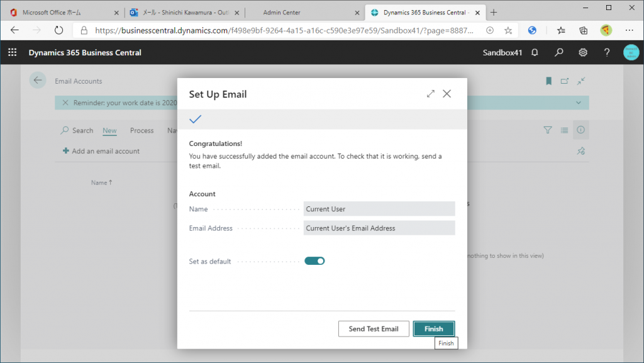This screenshot has width=644, height=363.
Task: Open the Process menu tab
Action: [142, 131]
